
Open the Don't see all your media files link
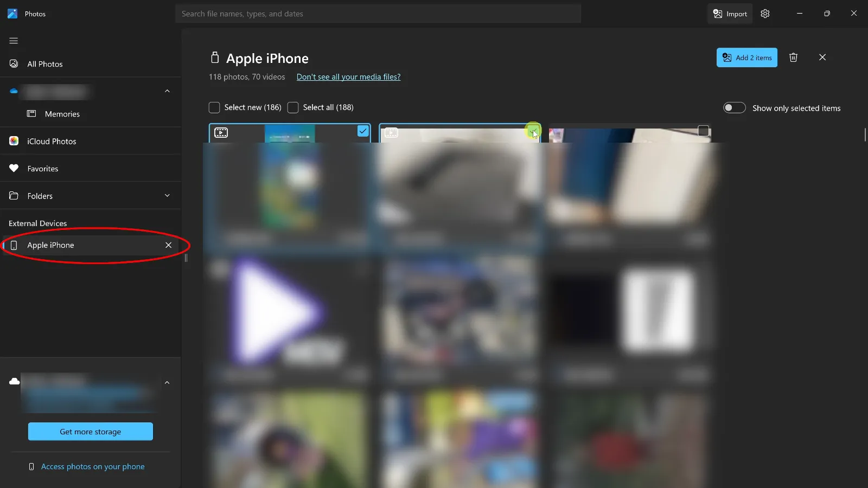click(348, 76)
